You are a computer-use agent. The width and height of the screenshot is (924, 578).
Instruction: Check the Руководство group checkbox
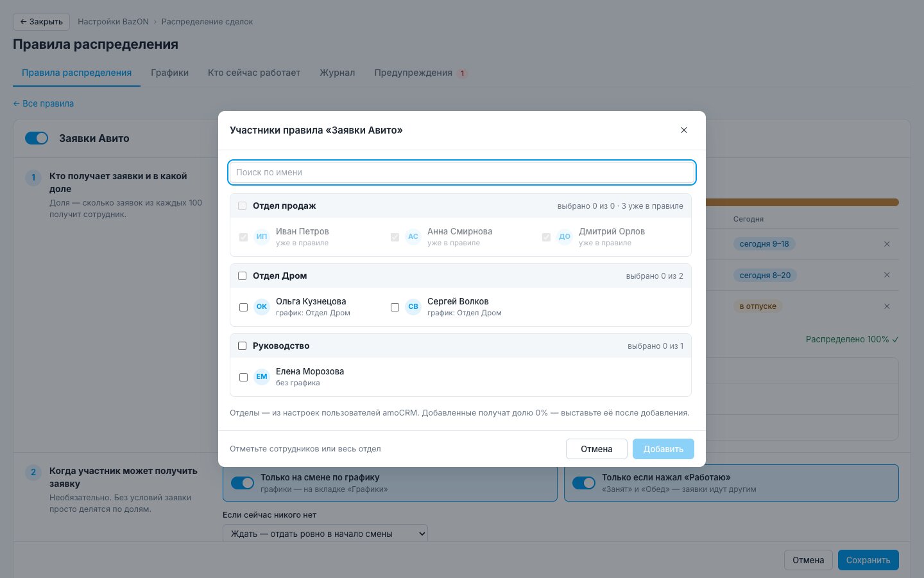click(243, 346)
